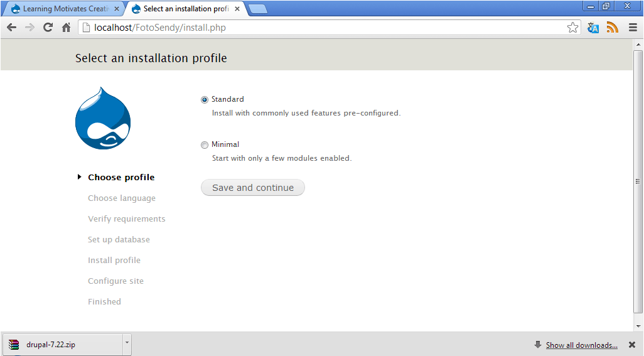Close the Learning Motivates Creative tab
Screen dimensions: 644x356
pos(117,9)
